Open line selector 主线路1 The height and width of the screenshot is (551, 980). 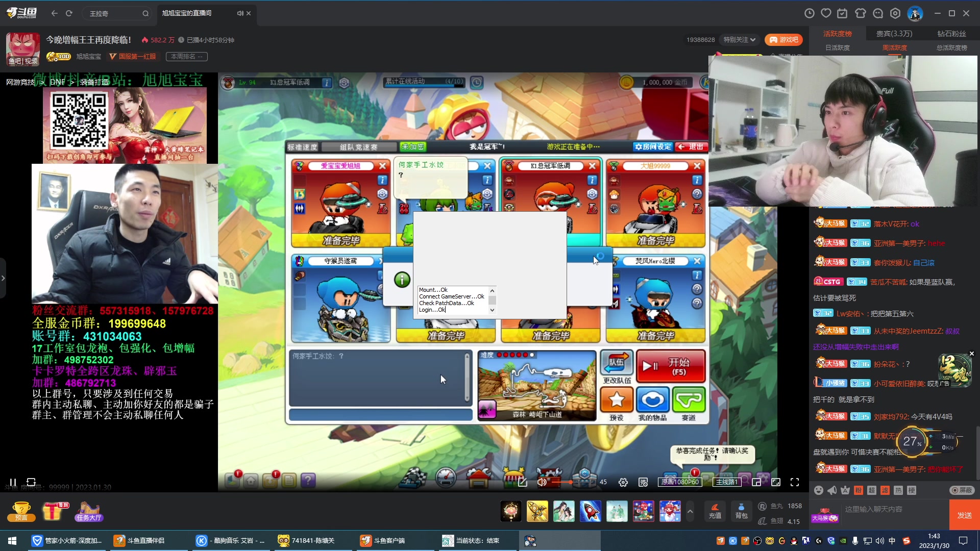(726, 482)
